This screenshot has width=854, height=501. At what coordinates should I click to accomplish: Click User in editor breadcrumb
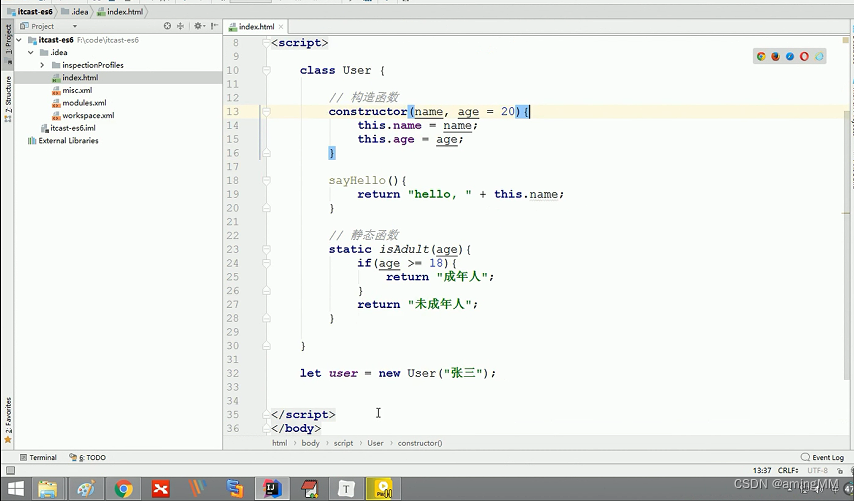(375, 443)
